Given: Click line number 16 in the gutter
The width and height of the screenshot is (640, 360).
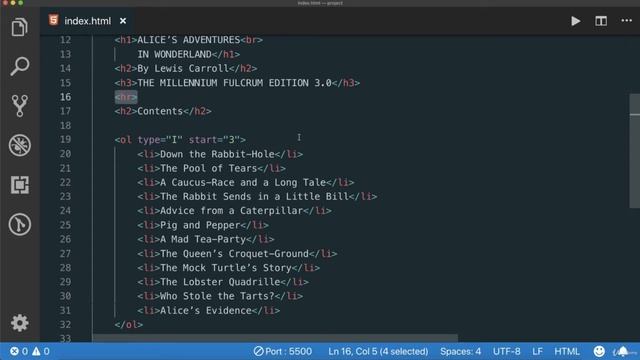Looking at the screenshot, I should pyautogui.click(x=65, y=97).
